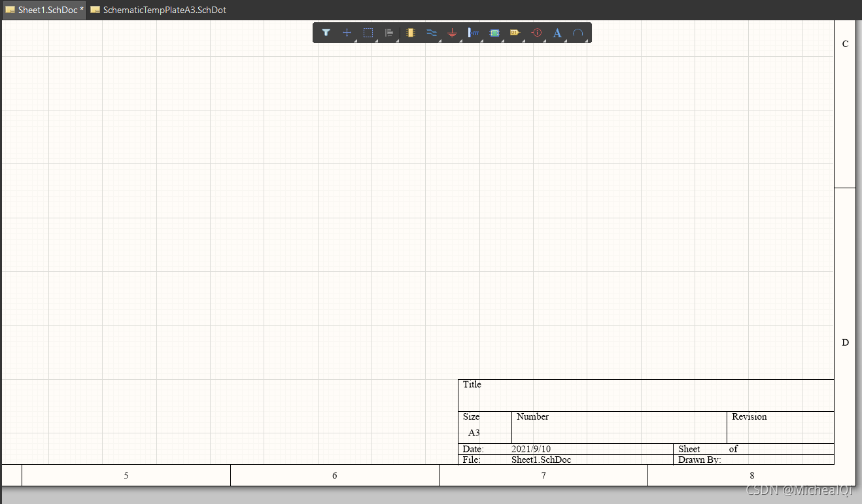Click the green Sheet Symbol icon
862x504 pixels.
[x=494, y=33]
